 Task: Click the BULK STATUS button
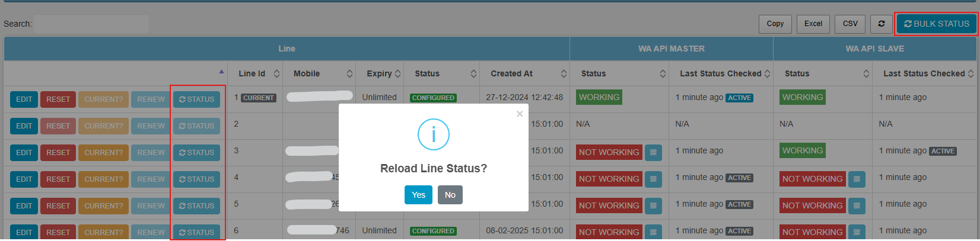pos(936,24)
